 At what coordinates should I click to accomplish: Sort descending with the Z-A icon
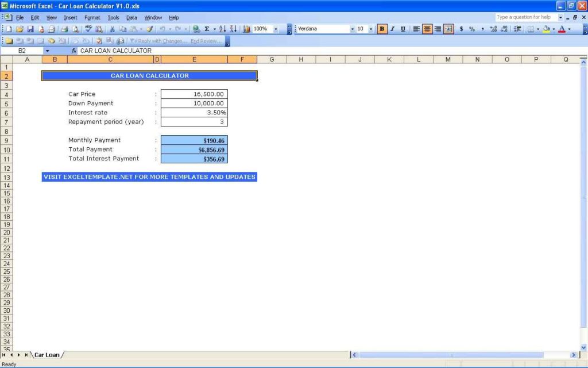(233, 29)
